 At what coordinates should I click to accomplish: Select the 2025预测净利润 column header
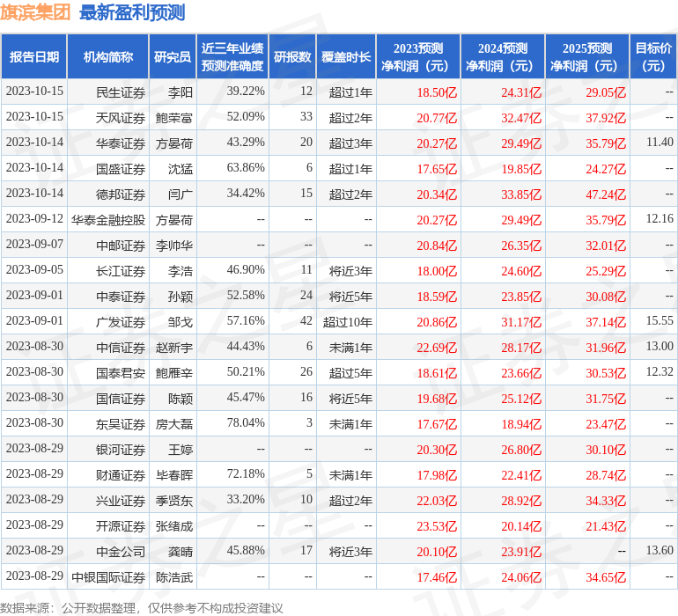coord(586,57)
